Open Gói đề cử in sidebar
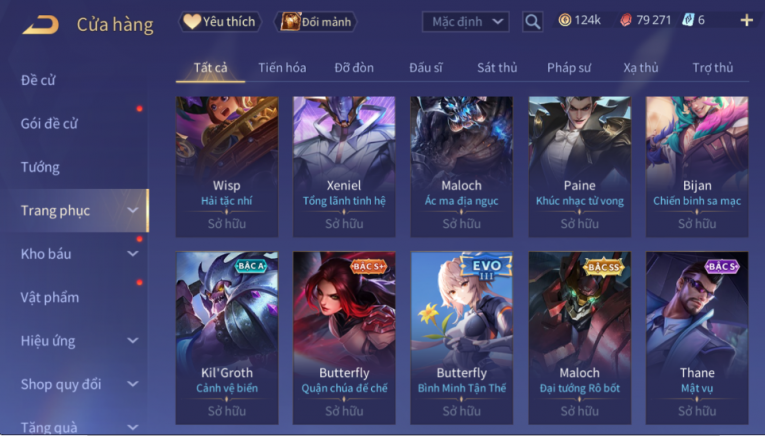Viewport: 765px width, 436px height. (49, 124)
